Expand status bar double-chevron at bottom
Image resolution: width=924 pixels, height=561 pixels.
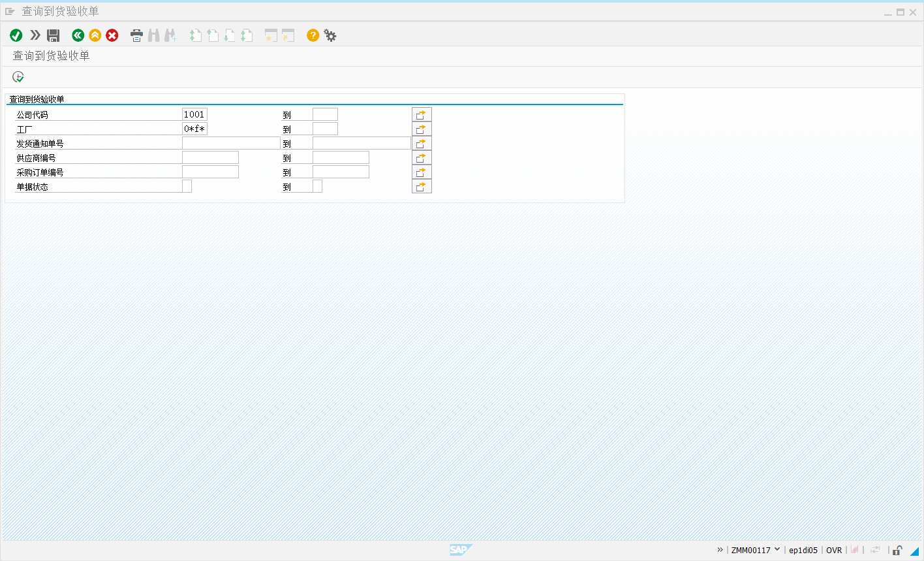pos(720,550)
